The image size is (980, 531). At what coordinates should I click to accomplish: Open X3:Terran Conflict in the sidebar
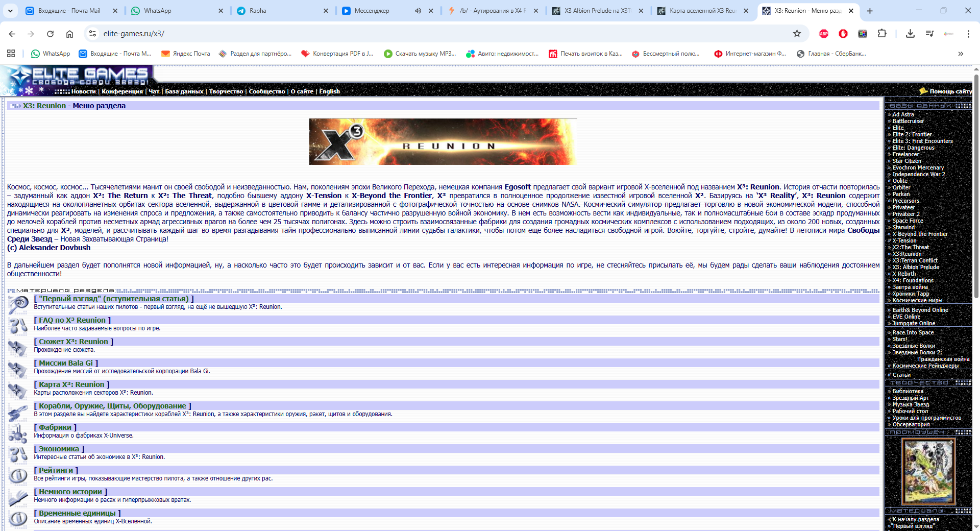[x=915, y=261]
